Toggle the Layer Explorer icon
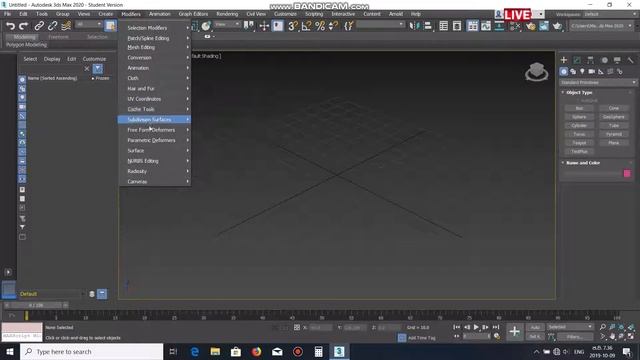Image resolution: width=640 pixels, height=360 pixels. 457,26
